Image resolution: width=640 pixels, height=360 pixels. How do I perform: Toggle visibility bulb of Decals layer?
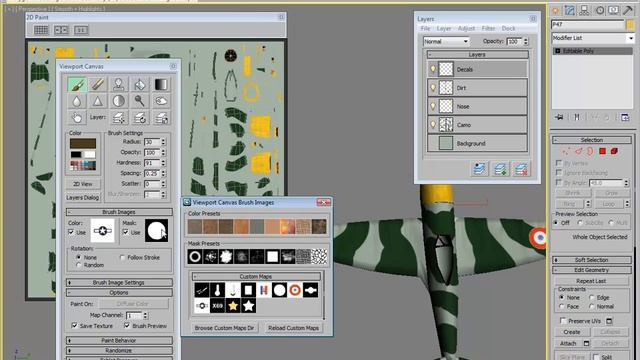tap(433, 69)
